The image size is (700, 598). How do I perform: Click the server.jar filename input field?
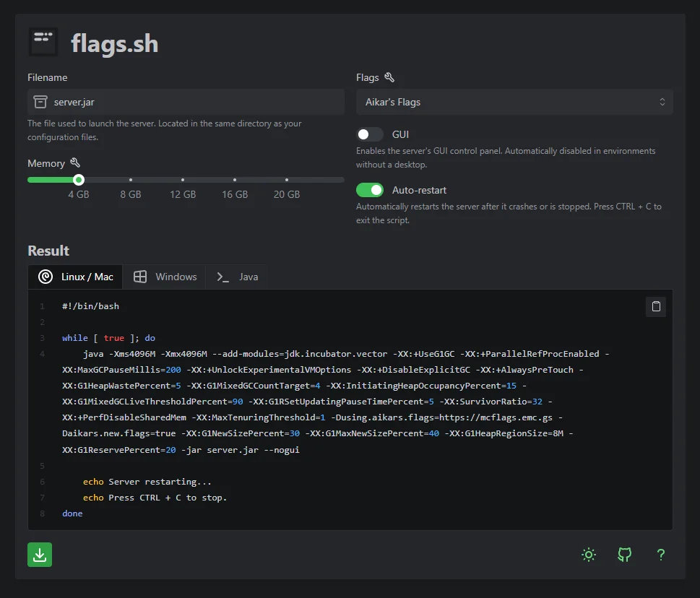tap(186, 102)
